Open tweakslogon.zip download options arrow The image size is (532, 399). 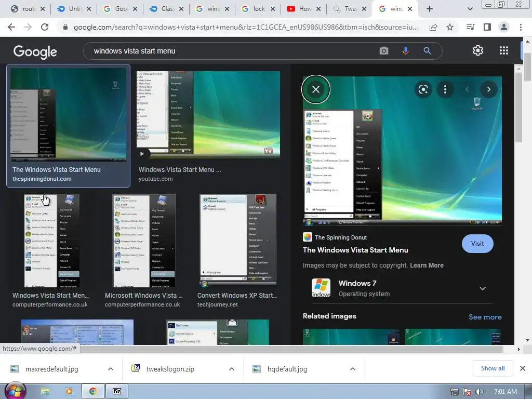232,369
